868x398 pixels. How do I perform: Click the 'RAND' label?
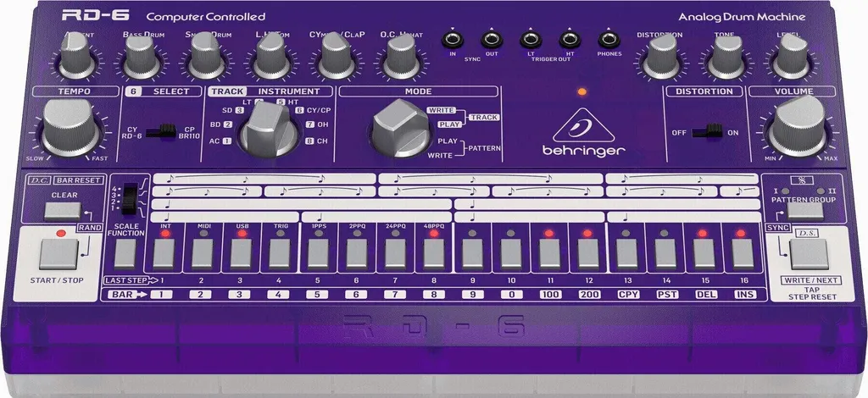tap(90, 228)
